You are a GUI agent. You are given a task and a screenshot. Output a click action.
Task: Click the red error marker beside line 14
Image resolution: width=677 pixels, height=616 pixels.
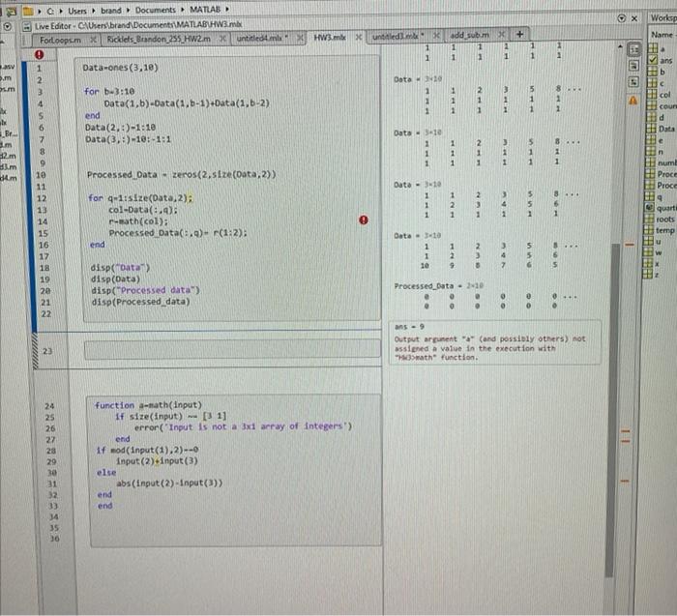point(363,220)
